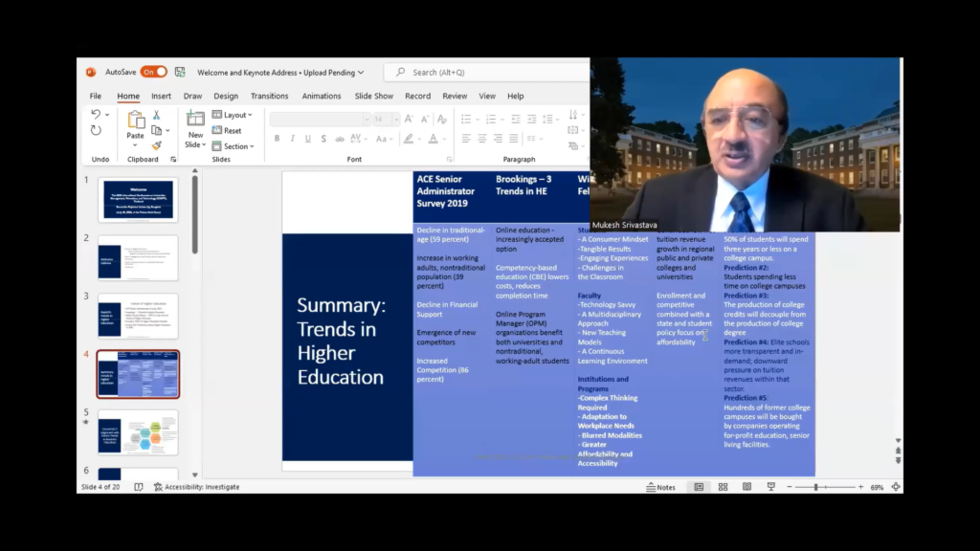Toggle the Notes pane
Image resolution: width=980 pixels, height=551 pixels.
[660, 487]
